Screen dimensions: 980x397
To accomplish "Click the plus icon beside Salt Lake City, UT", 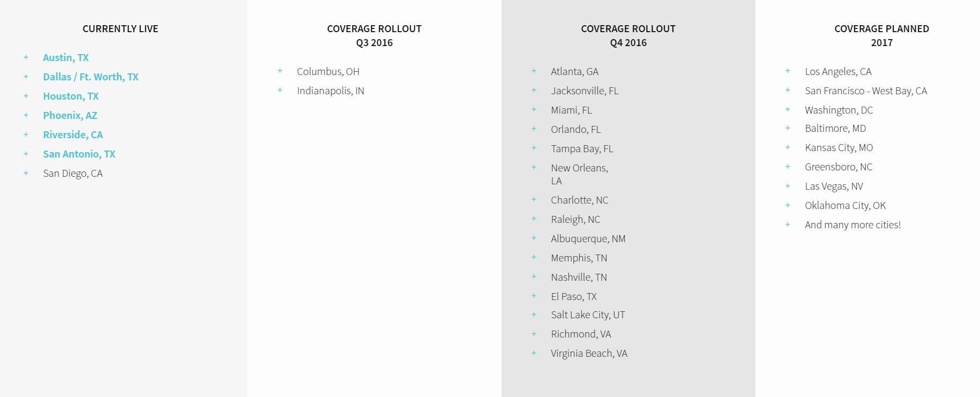I will pyautogui.click(x=534, y=314).
